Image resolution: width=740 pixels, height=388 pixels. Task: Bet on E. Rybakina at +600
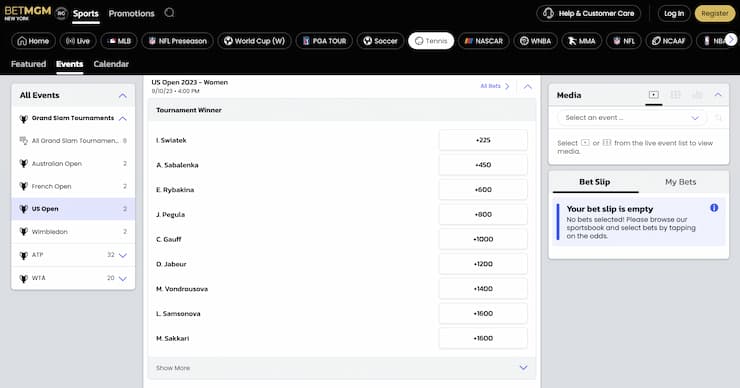pyautogui.click(x=483, y=189)
